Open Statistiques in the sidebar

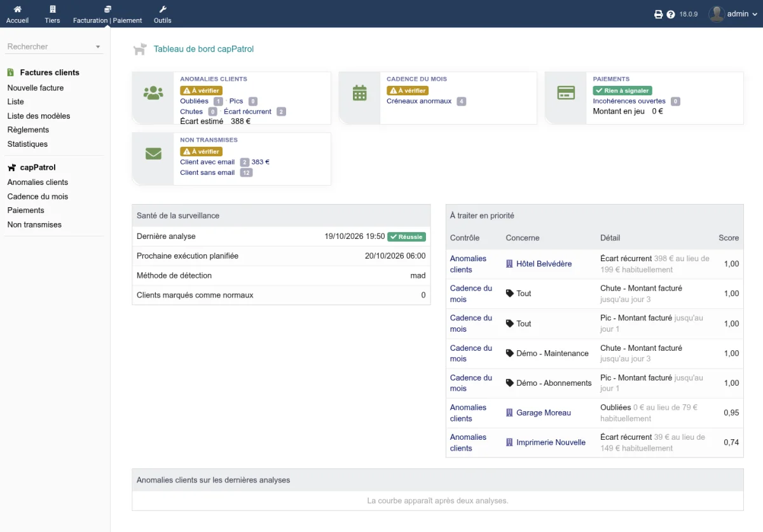pyautogui.click(x=27, y=144)
